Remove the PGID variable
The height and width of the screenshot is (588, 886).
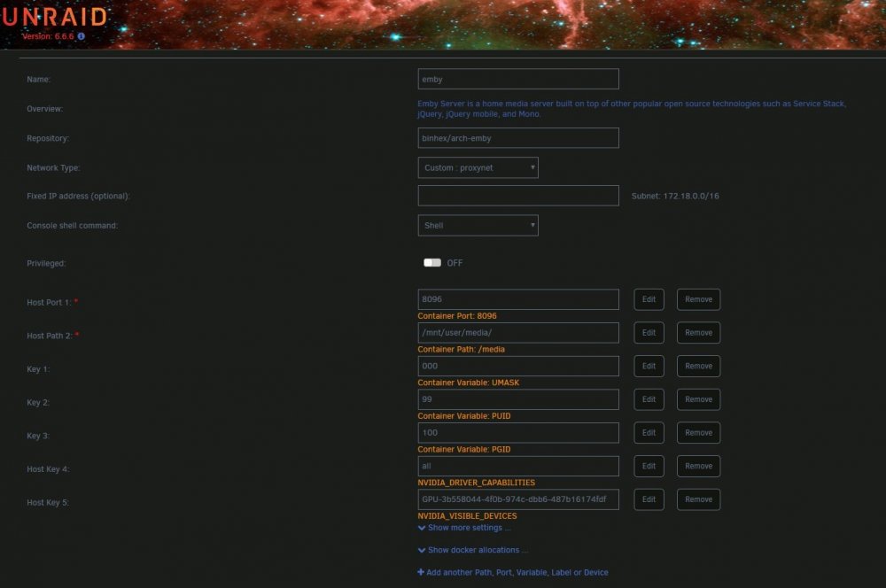click(x=698, y=433)
